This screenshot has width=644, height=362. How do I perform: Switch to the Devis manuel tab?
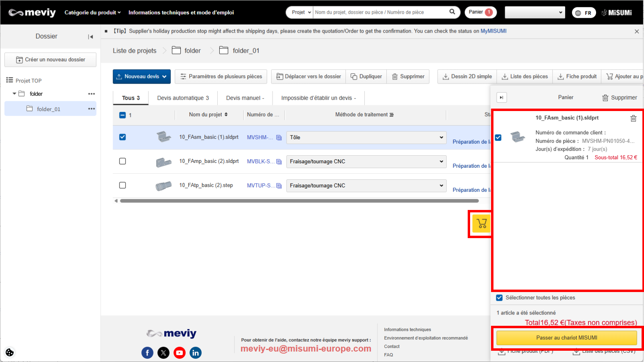245,98
